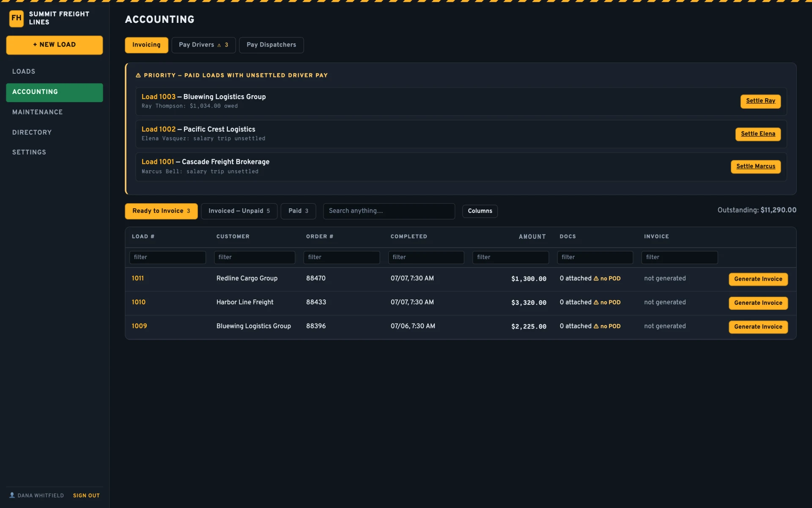
Task: Settle Ray's driver pay
Action: point(760,101)
